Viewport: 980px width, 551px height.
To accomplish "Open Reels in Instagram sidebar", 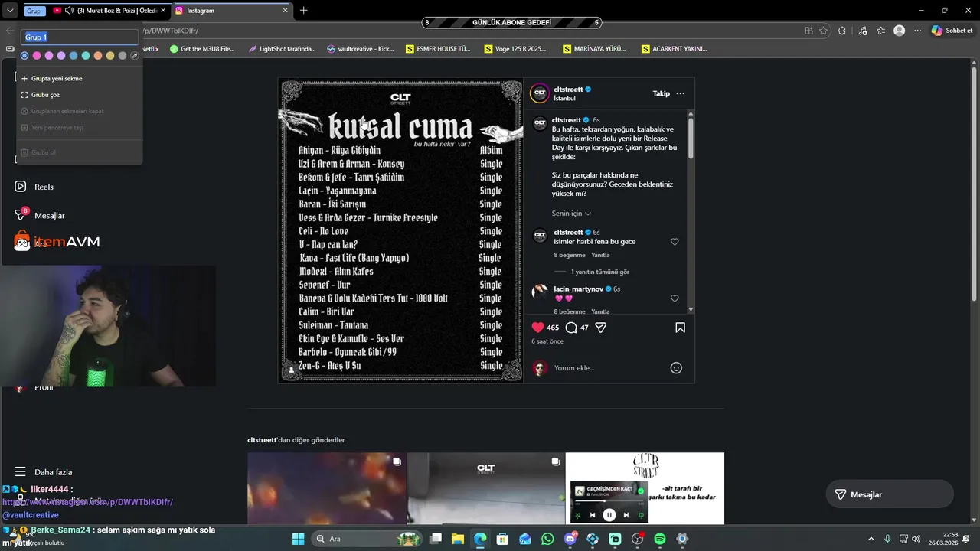I will [34, 187].
